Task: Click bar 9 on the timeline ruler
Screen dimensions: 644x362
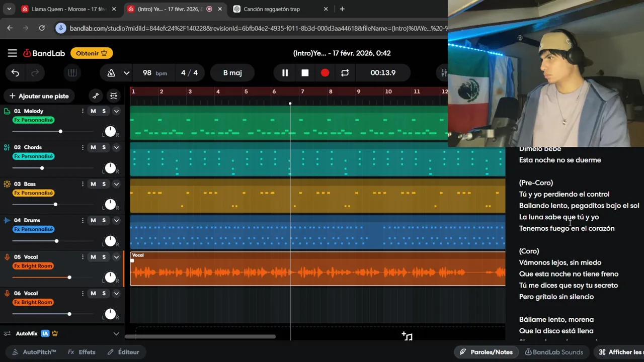Action: [359, 92]
